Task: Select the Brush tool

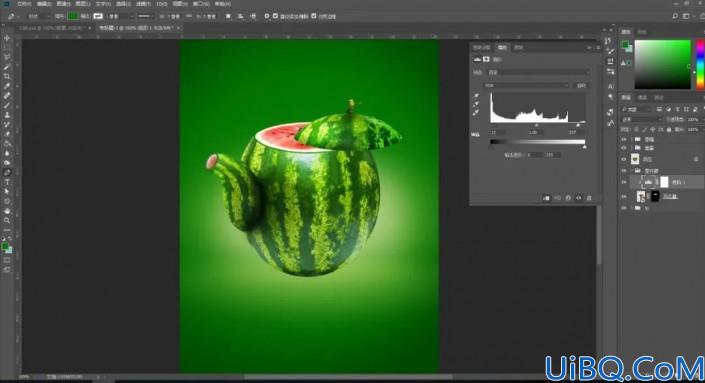Action: 7,105
